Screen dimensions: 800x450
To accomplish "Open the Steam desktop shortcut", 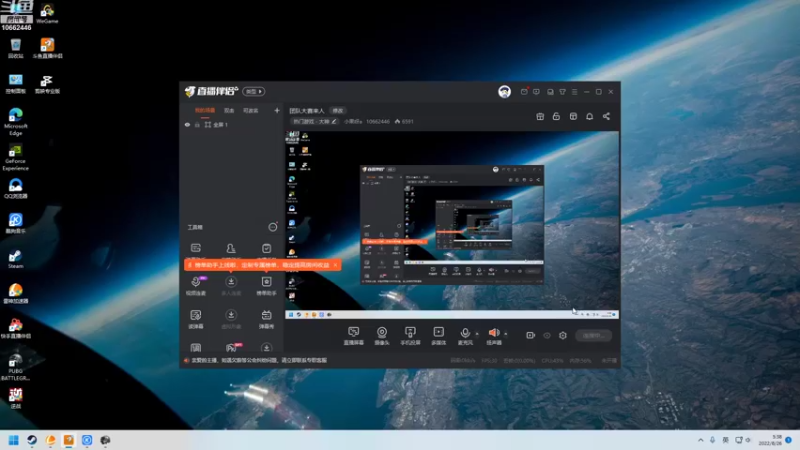I will 15,259.
